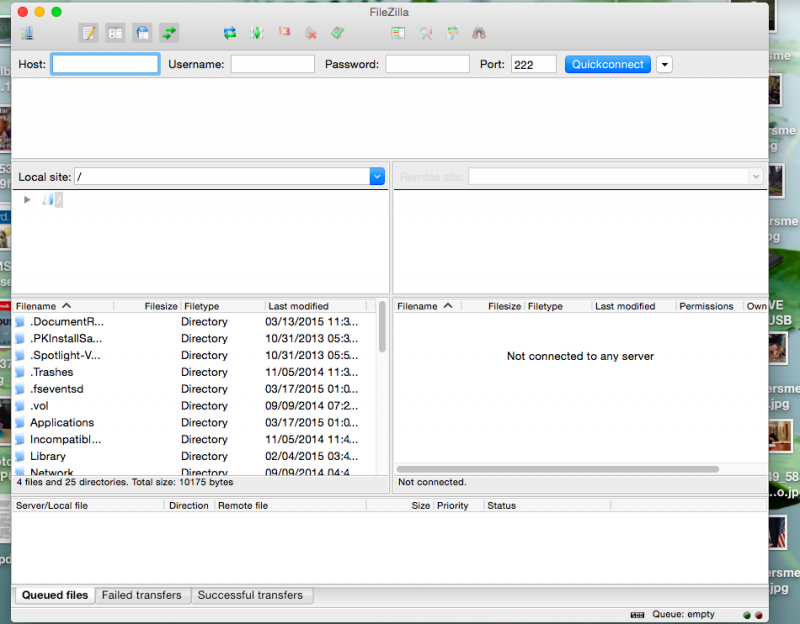This screenshot has width=800, height=624.
Task: Open the Quickconnect history dropdown arrow
Action: (x=664, y=64)
